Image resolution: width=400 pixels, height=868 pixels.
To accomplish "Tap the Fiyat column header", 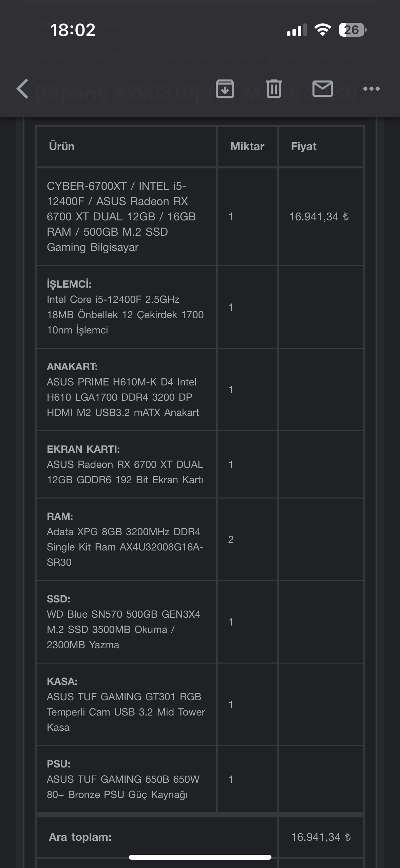I will [304, 146].
